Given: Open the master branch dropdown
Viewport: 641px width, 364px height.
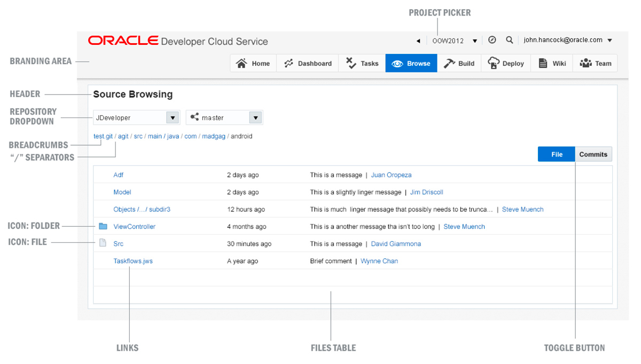Looking at the screenshot, I should coord(255,117).
